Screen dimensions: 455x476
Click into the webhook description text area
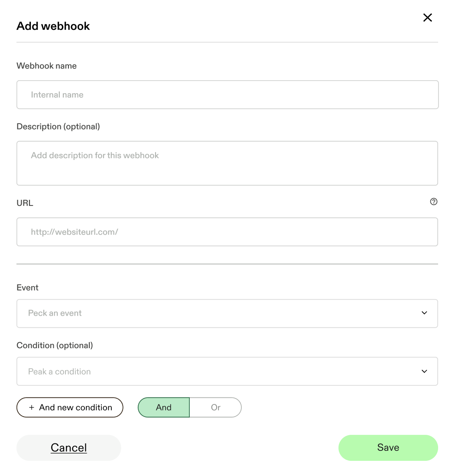227,163
